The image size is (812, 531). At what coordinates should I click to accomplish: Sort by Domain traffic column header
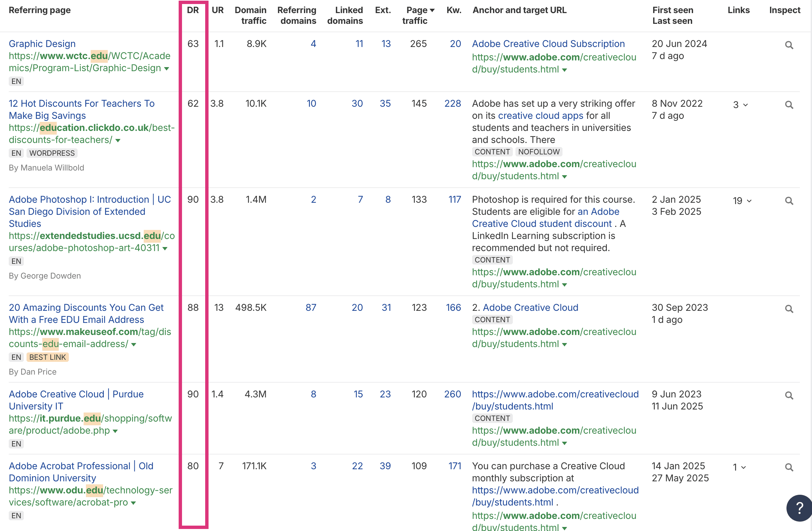[x=251, y=15]
